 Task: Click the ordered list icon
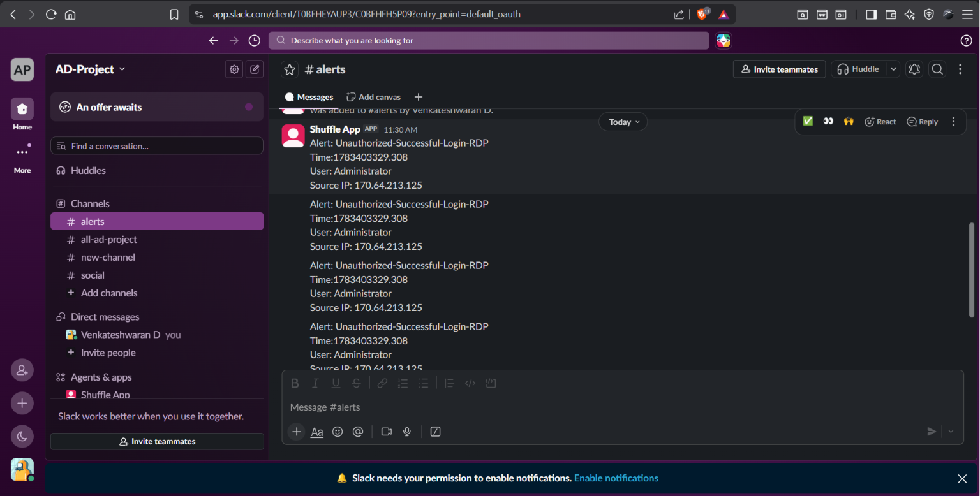(403, 383)
